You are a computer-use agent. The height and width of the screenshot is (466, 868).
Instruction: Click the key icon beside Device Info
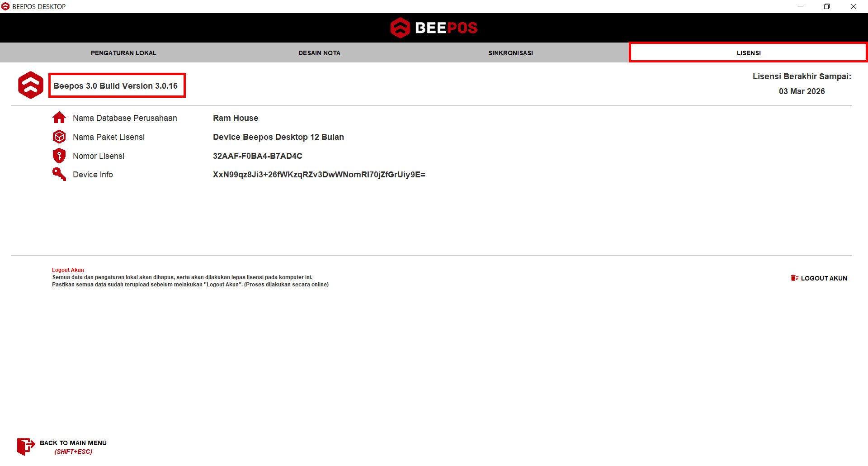click(x=59, y=174)
